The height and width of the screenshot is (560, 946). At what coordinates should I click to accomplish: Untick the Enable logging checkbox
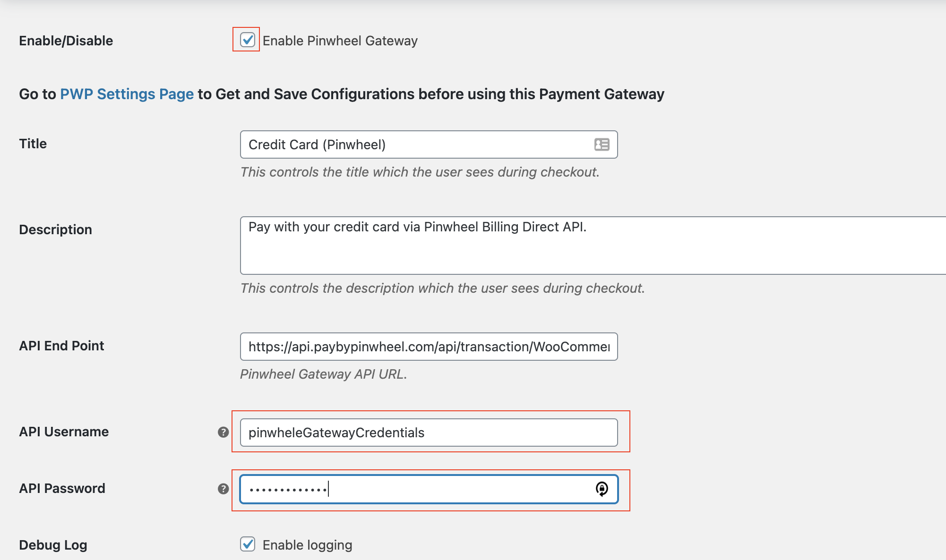click(248, 544)
